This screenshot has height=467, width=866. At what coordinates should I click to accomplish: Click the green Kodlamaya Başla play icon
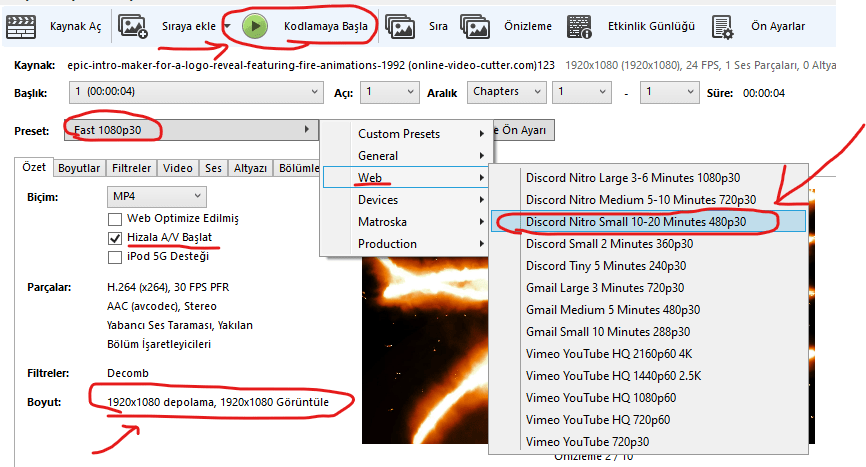(255, 26)
